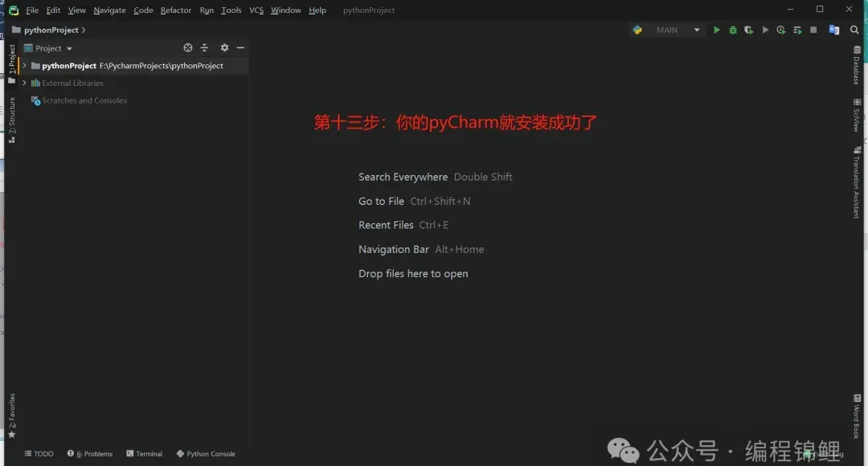
Task: Toggle the Z: Structure side tab
Action: [11, 120]
